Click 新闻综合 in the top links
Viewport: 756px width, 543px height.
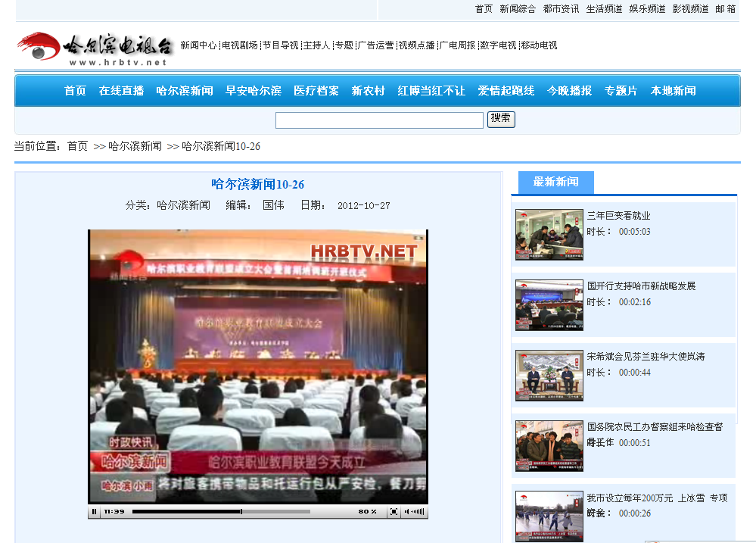pos(518,8)
